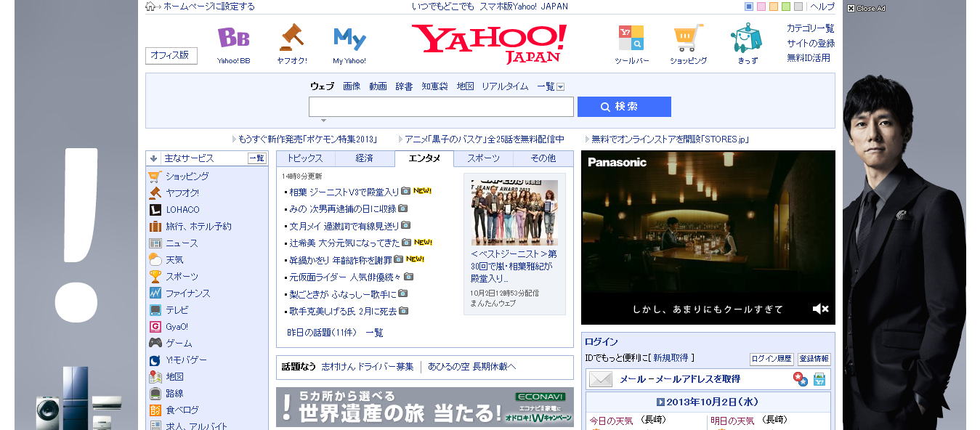This screenshot has width=980, height=430.
Task: Open the ヘルプ link
Action: click(x=822, y=7)
